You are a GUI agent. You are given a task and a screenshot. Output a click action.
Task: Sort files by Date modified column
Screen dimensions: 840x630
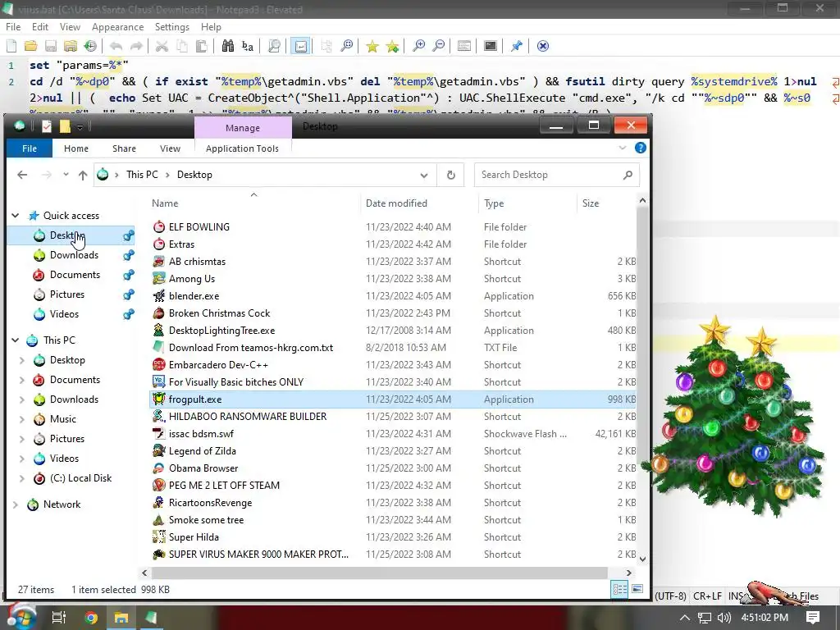[396, 203]
